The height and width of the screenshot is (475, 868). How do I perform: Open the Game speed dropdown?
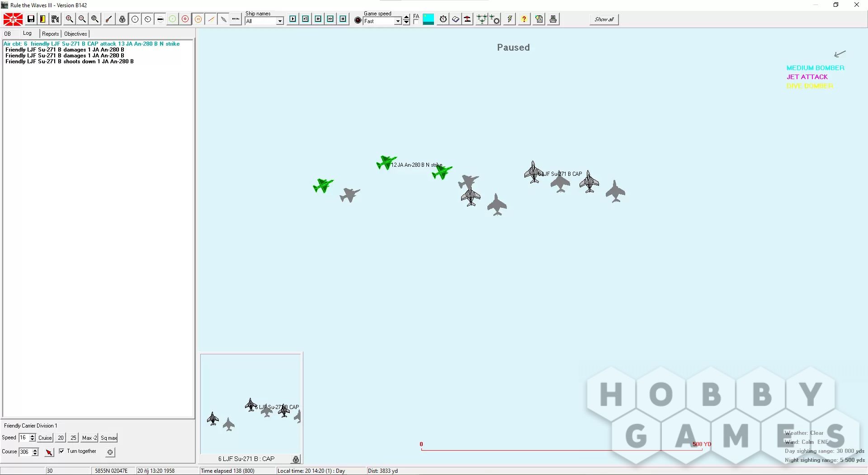click(398, 21)
